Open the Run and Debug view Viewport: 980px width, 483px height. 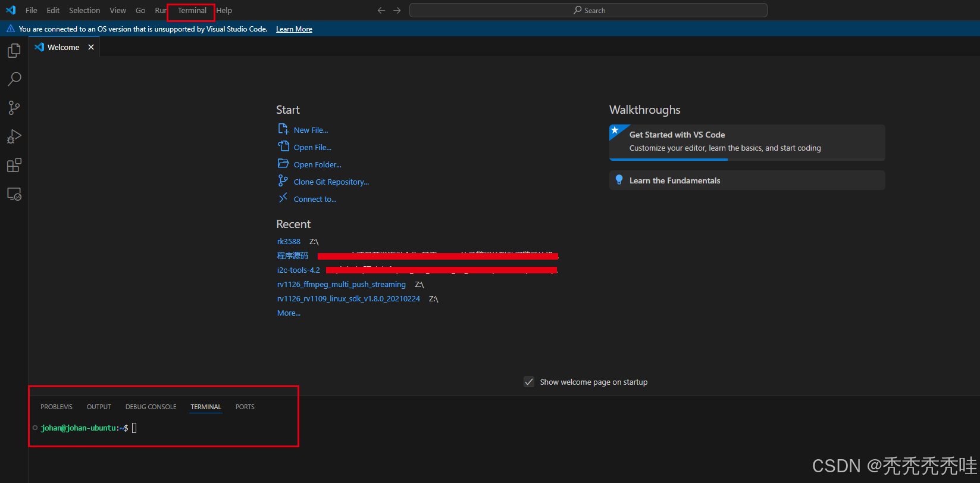click(14, 136)
